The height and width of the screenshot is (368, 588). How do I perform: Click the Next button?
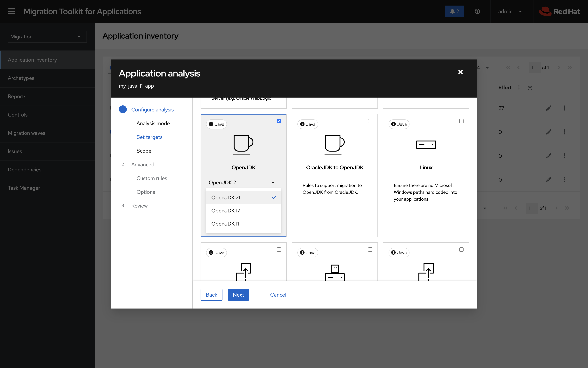click(x=238, y=295)
